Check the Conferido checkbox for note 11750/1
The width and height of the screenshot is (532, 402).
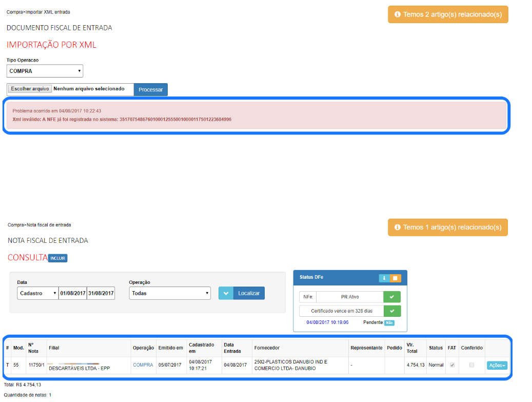pyautogui.click(x=471, y=365)
